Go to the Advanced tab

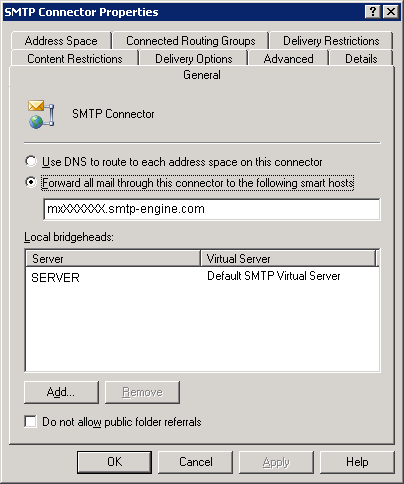click(288, 59)
